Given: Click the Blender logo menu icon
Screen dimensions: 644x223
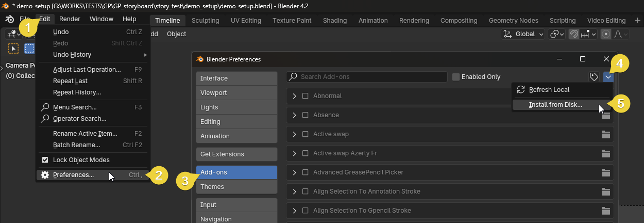Looking at the screenshot, I should click(10, 19).
